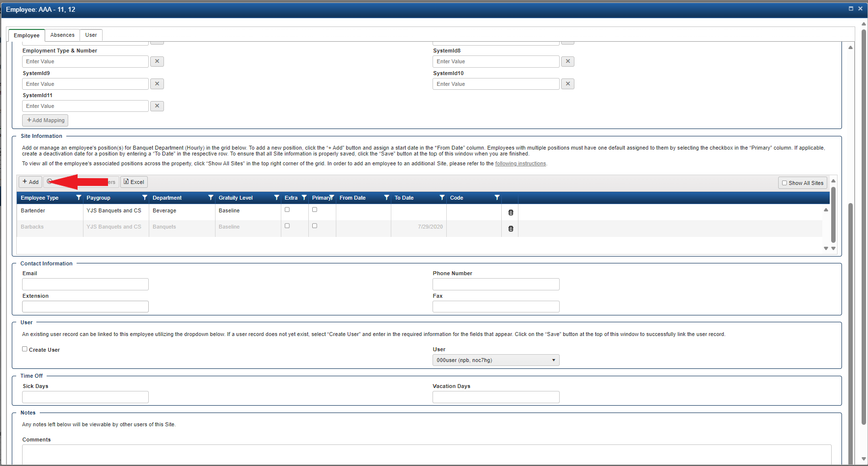
Task: Open filter for Employee Type column
Action: point(79,198)
